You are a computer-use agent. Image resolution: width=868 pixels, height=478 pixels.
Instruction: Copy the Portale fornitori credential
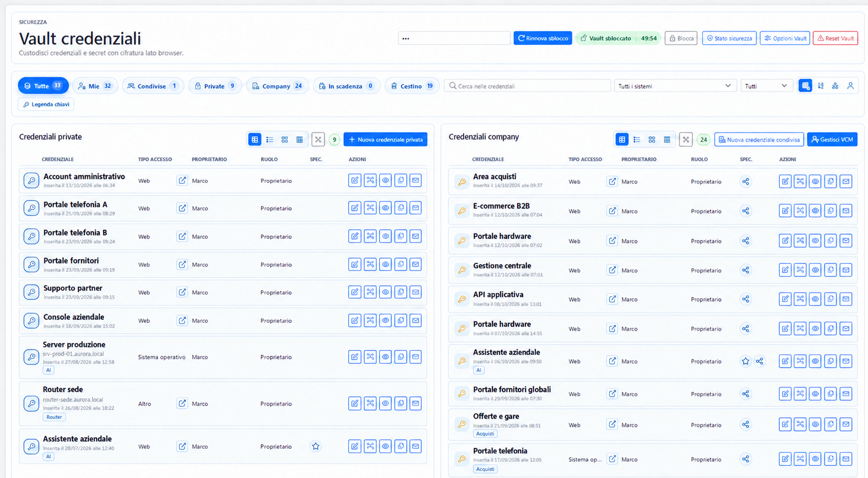tap(401, 264)
